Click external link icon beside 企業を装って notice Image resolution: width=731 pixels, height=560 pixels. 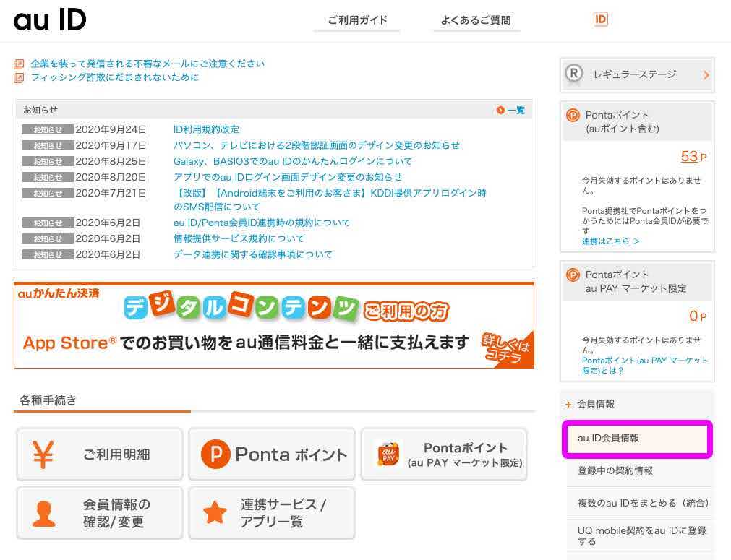(x=19, y=64)
